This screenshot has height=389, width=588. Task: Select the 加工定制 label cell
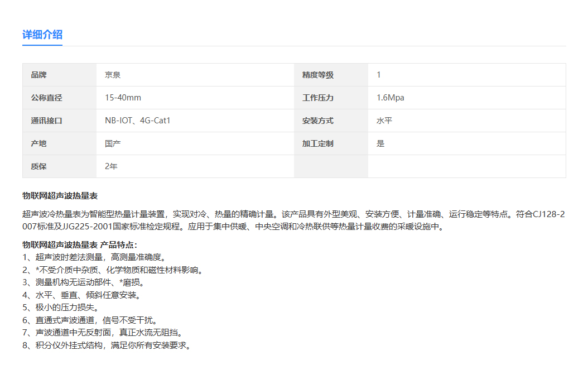coord(331,143)
